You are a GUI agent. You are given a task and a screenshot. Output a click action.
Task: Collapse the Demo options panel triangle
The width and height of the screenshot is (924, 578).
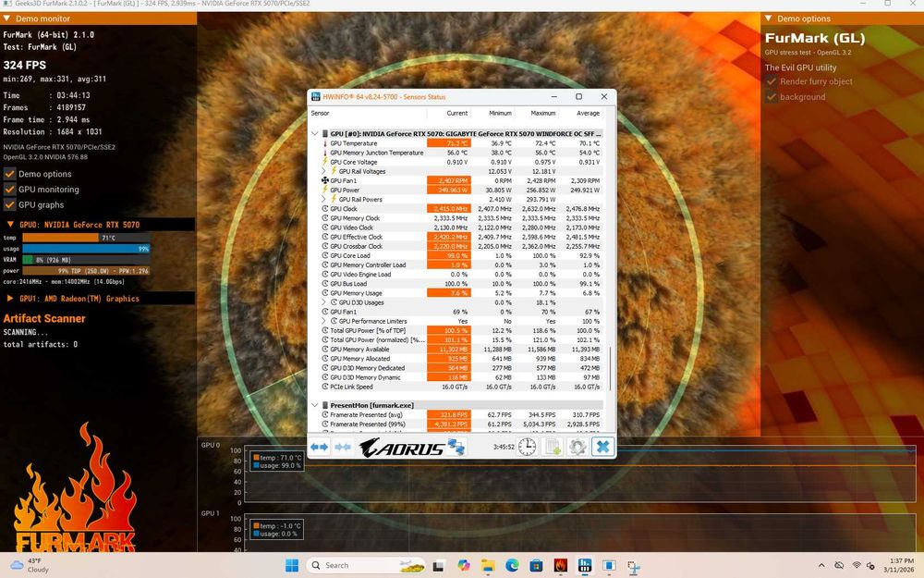pyautogui.click(x=769, y=18)
